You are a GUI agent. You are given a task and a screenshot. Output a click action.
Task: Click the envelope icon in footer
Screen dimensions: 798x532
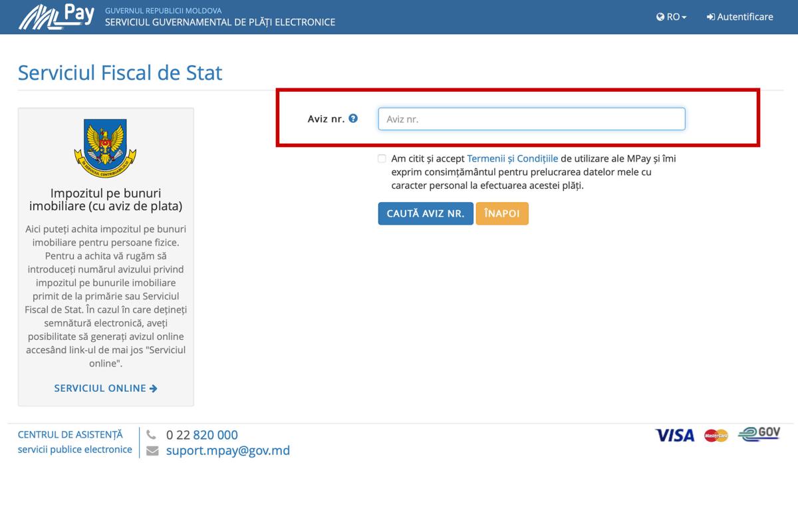[152, 451]
